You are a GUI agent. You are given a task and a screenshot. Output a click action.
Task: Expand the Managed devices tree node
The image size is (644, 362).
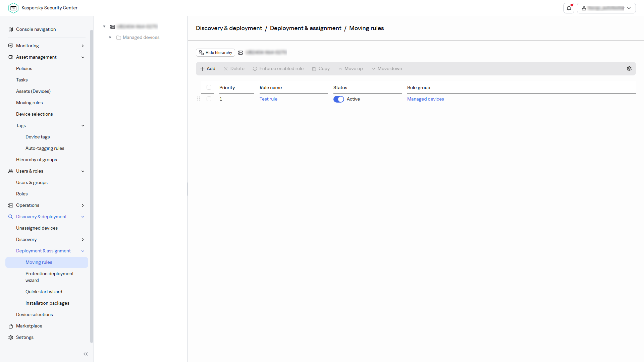[110, 37]
